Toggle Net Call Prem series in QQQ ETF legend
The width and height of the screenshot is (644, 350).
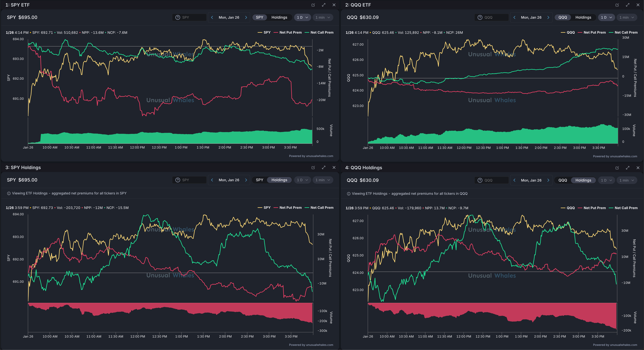point(626,33)
